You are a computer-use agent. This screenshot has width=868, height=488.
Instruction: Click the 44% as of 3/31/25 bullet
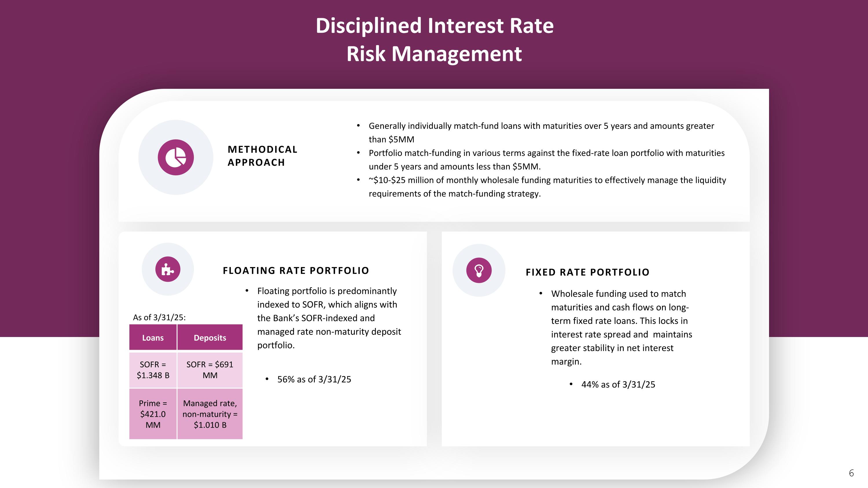[x=618, y=384]
